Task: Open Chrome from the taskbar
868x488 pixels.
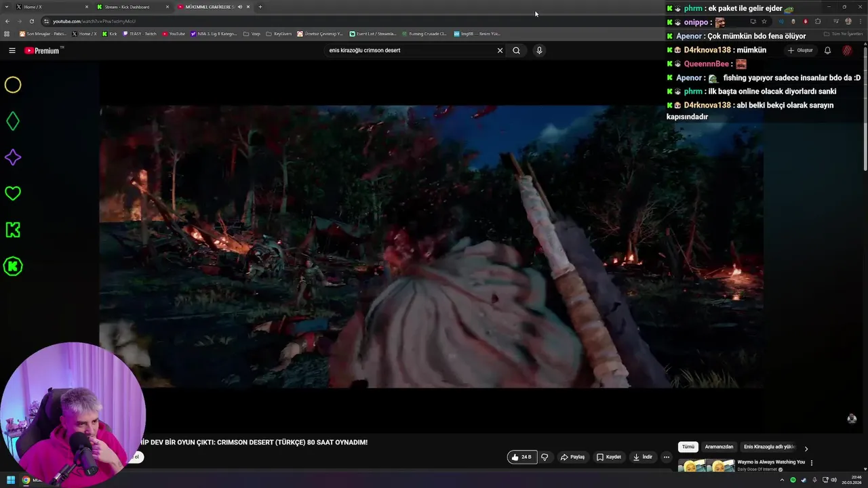Action: click(26, 480)
